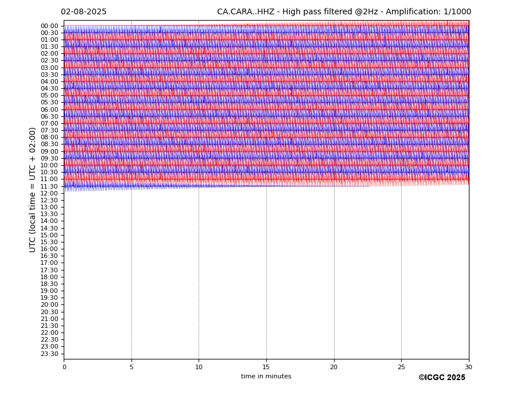Pick the 05:00 time row label
Viewport: 532px width, 399px height.
coord(49,96)
